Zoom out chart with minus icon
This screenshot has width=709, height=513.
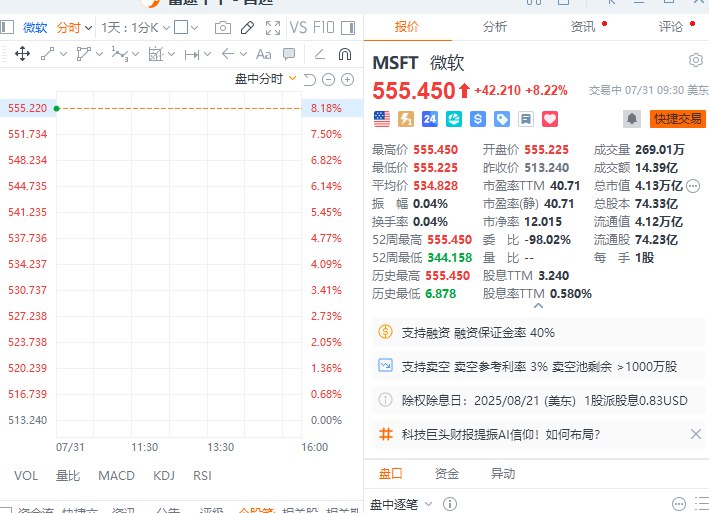click(x=328, y=80)
